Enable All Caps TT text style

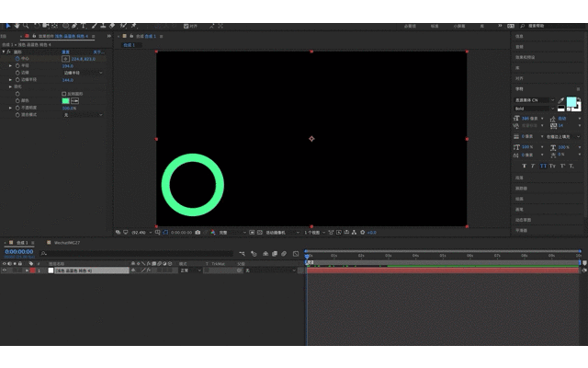click(x=543, y=166)
